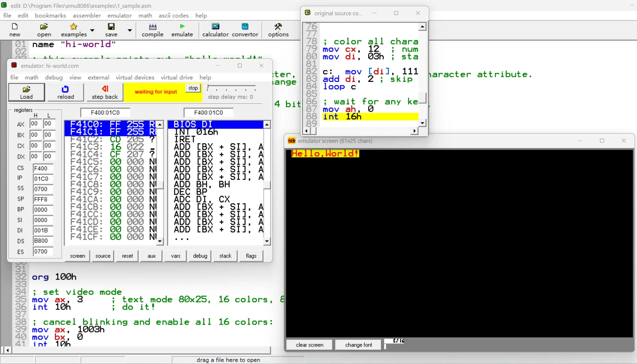Clear the emulator screen
637x364 pixels.
tap(309, 345)
